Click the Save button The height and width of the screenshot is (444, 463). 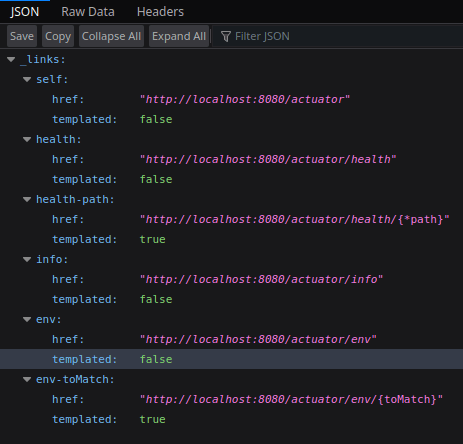22,36
